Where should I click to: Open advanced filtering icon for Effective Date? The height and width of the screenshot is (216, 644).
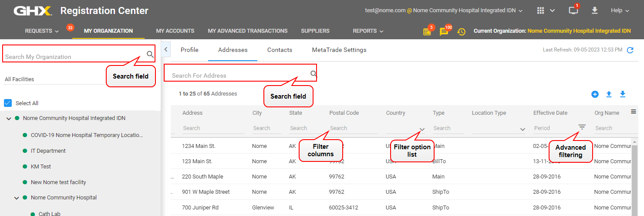582,127
